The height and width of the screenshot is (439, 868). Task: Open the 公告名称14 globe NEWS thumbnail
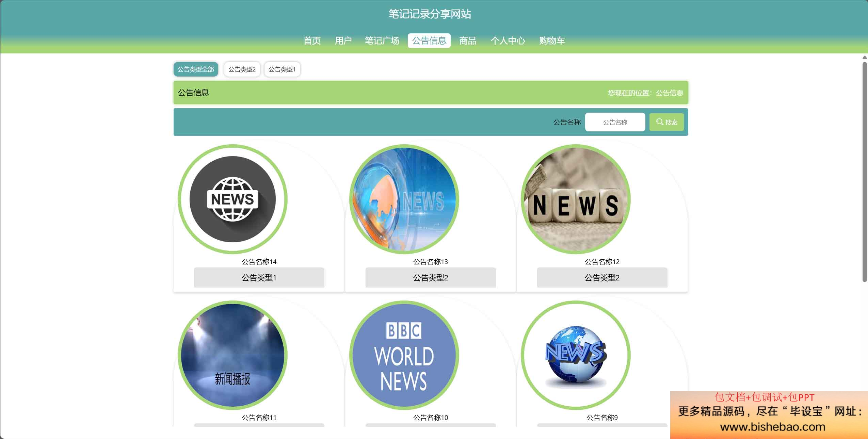pyautogui.click(x=232, y=199)
